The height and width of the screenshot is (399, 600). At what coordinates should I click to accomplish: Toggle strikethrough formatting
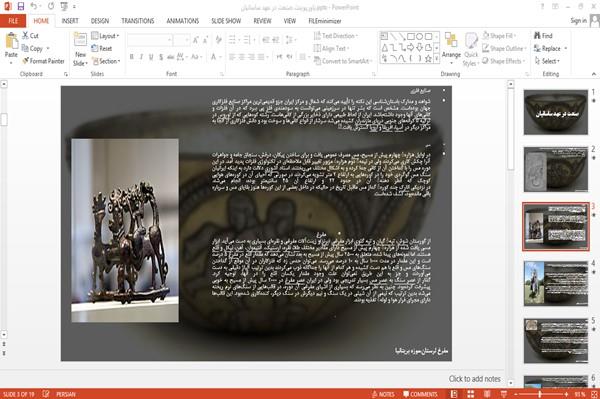(x=171, y=57)
